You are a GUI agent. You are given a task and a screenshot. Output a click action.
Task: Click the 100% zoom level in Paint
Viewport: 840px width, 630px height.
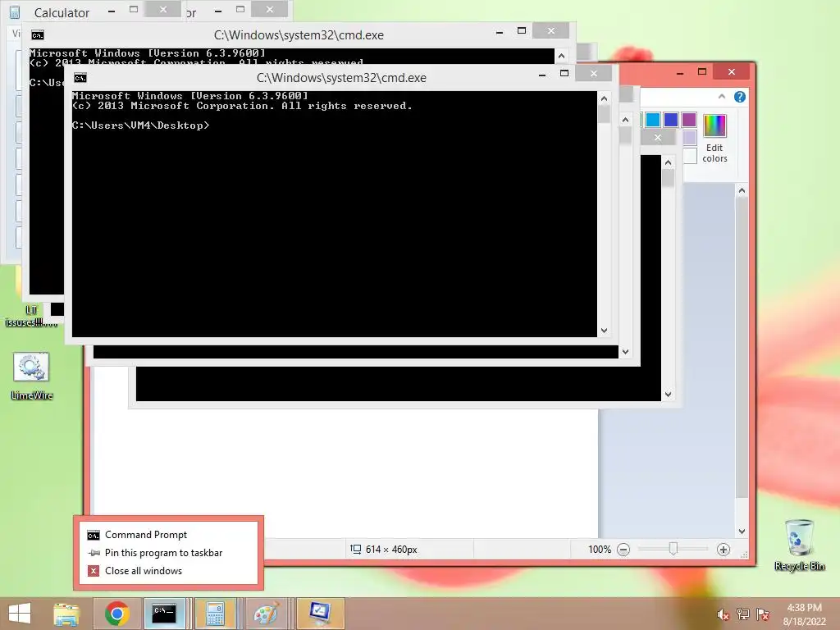click(x=600, y=550)
